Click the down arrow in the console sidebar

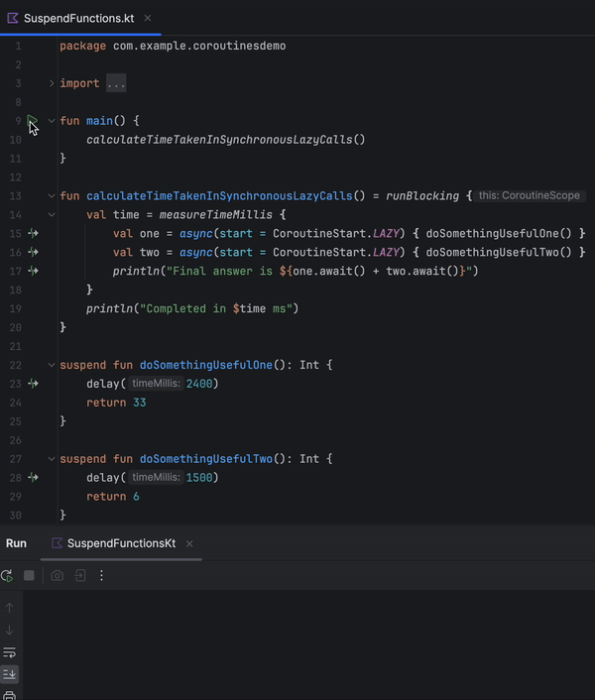(x=10, y=630)
